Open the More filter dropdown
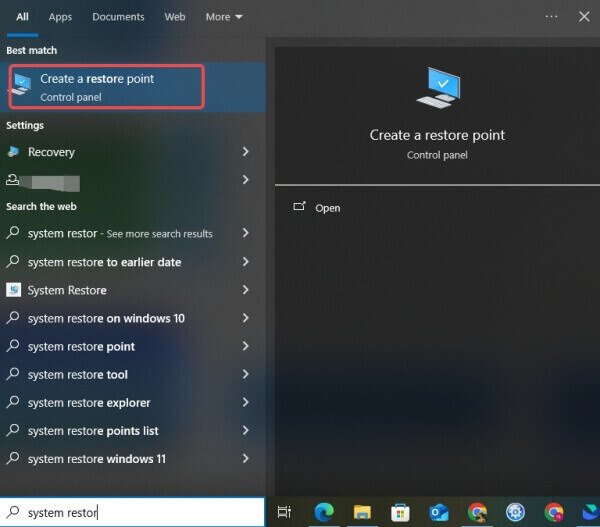This screenshot has width=600, height=527. coord(224,17)
